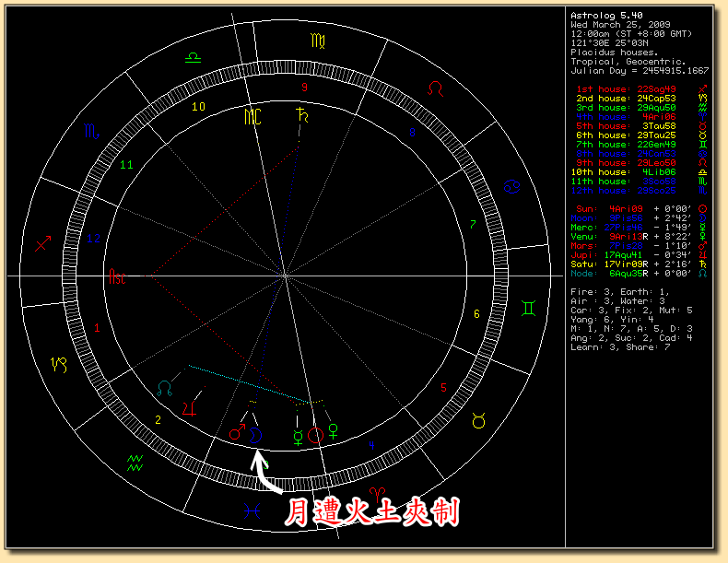Click house number 10 in the wheel
The image size is (728, 563).
click(x=199, y=107)
